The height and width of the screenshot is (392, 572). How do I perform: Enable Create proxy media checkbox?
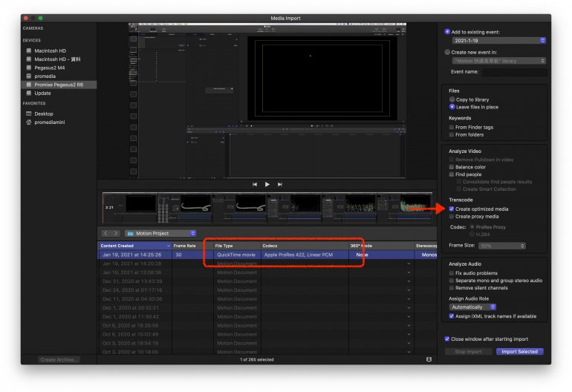coord(452,216)
